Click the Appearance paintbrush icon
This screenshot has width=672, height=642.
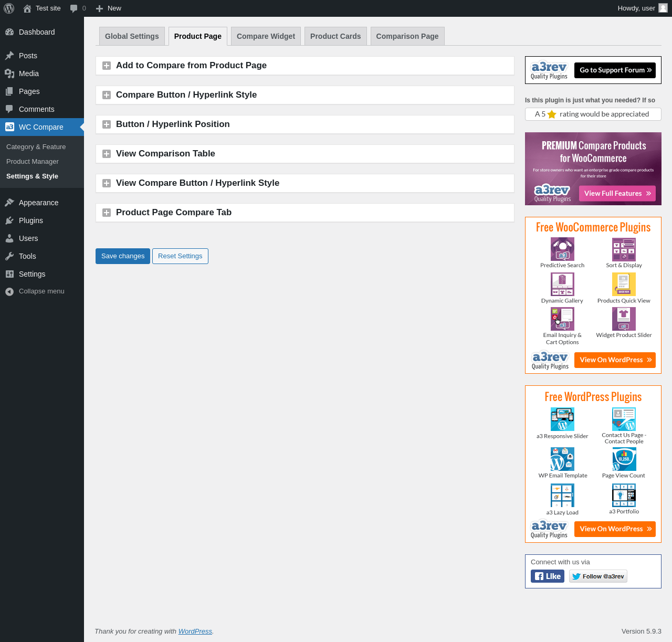(9, 203)
